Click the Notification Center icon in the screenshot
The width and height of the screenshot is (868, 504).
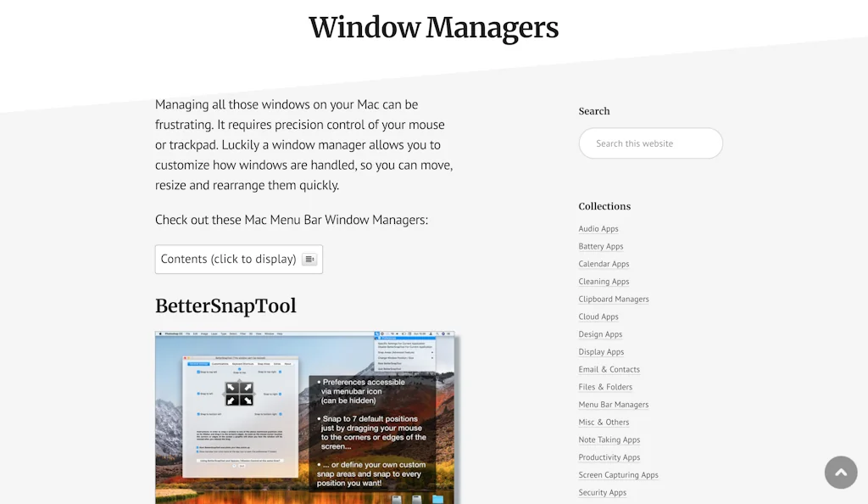tap(449, 333)
